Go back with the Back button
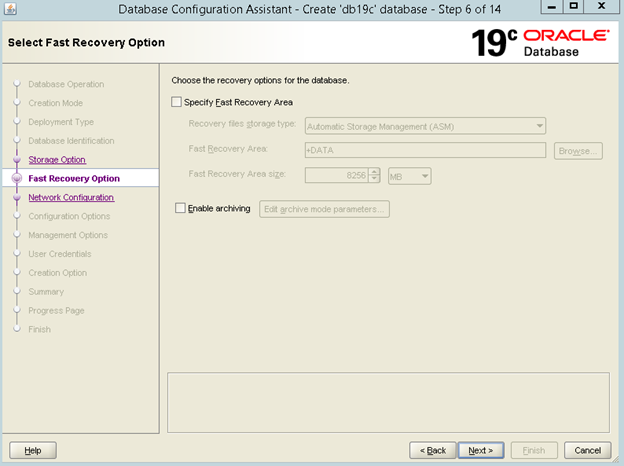Screen dimensions: 624x466 pos(433,450)
